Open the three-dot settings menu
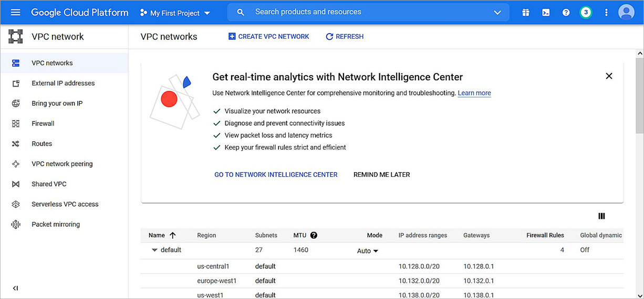Screen dimensions: 644x299 click(x=606, y=13)
